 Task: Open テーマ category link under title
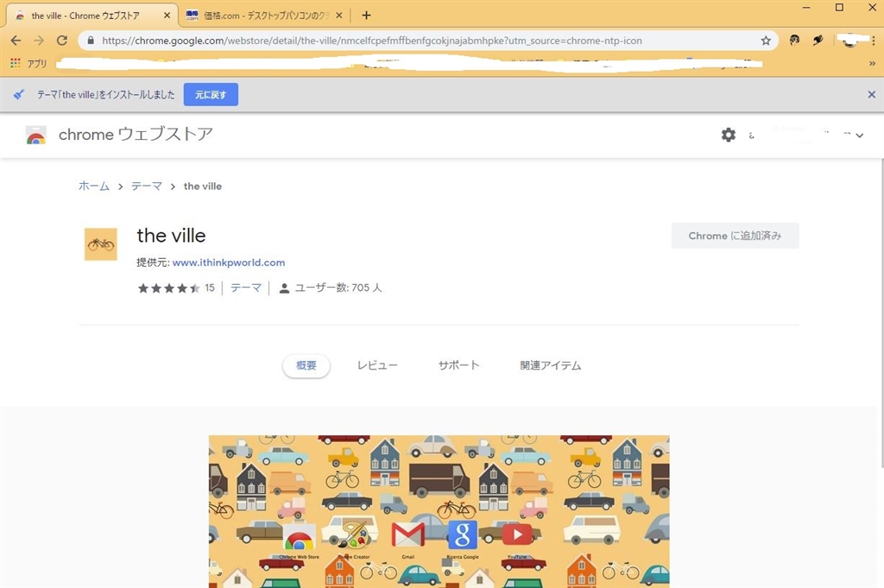tap(246, 288)
